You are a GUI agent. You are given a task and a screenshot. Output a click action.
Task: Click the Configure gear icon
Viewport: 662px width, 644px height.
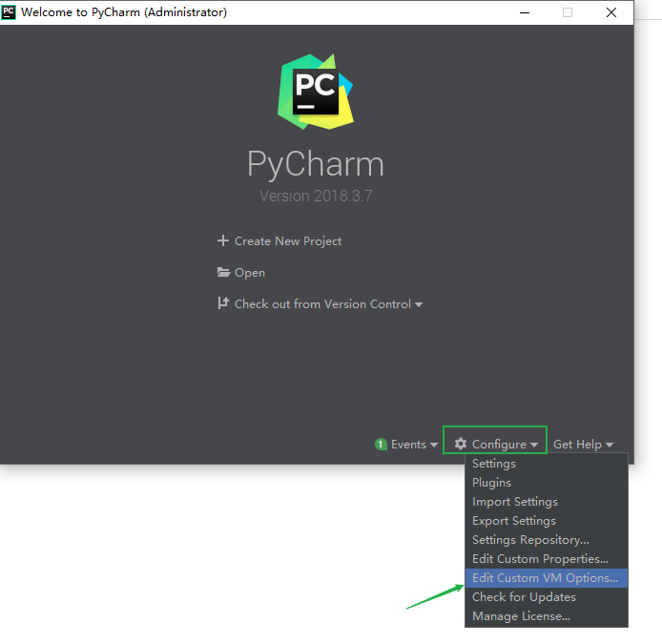[460, 444]
